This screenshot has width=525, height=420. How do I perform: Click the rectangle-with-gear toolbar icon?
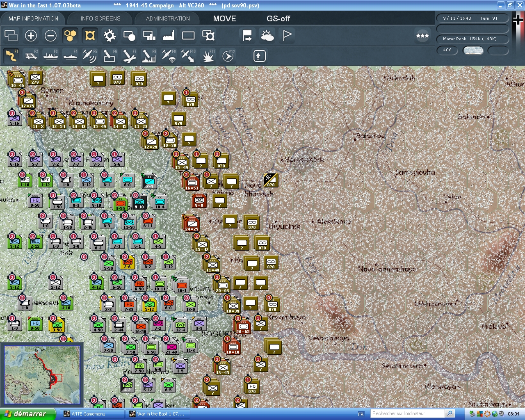[208, 36]
